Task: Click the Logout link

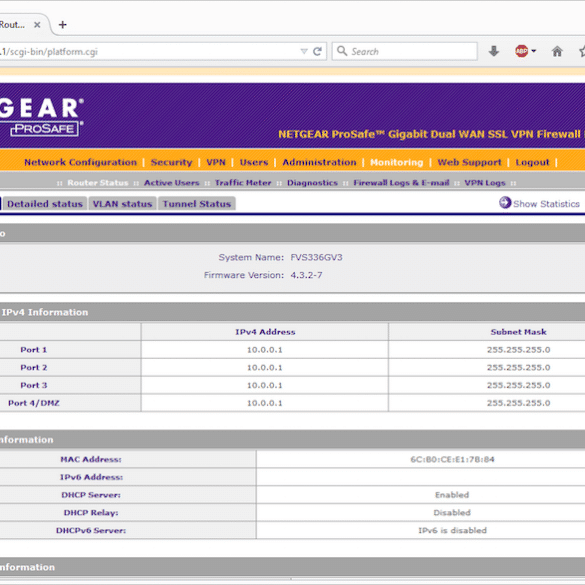Action: [x=532, y=162]
